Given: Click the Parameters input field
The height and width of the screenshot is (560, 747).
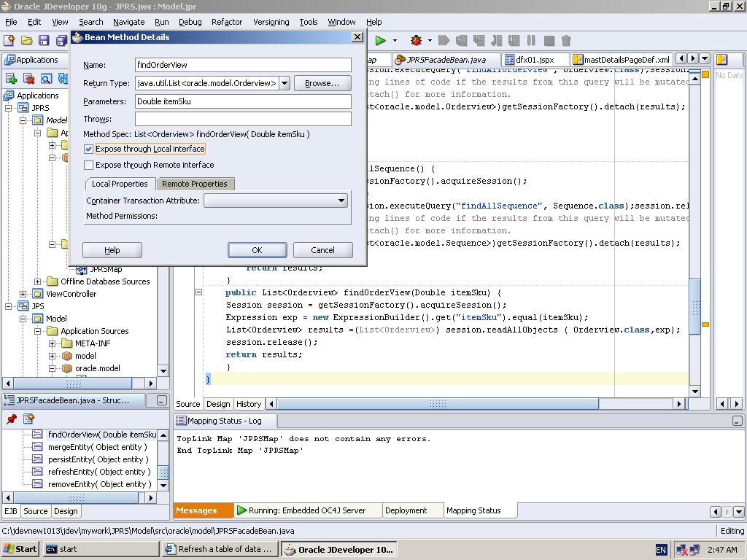Looking at the screenshot, I should pyautogui.click(x=243, y=101).
